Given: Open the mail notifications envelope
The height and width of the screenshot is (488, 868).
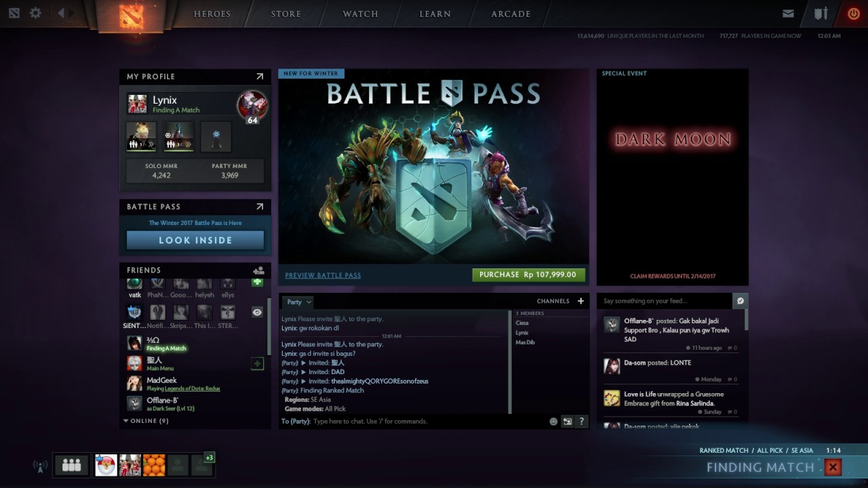Looking at the screenshot, I should pyautogui.click(x=788, y=14).
